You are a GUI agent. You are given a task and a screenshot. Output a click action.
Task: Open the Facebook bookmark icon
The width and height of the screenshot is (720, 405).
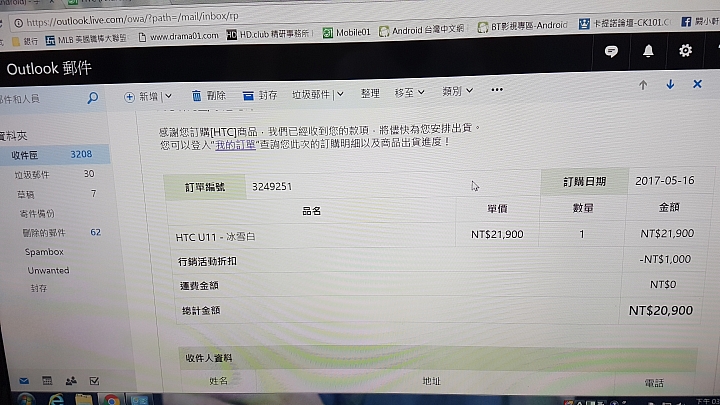(686, 22)
